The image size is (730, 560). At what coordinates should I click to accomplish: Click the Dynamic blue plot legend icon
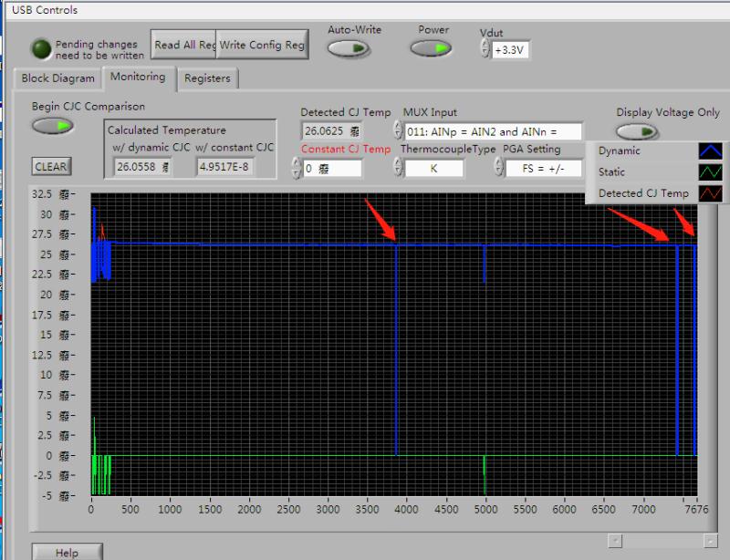point(711,150)
